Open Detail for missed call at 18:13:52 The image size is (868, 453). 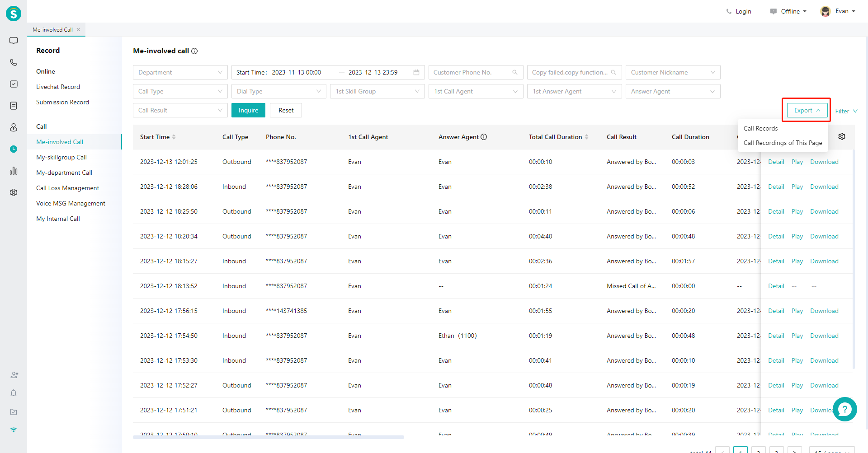tap(776, 286)
